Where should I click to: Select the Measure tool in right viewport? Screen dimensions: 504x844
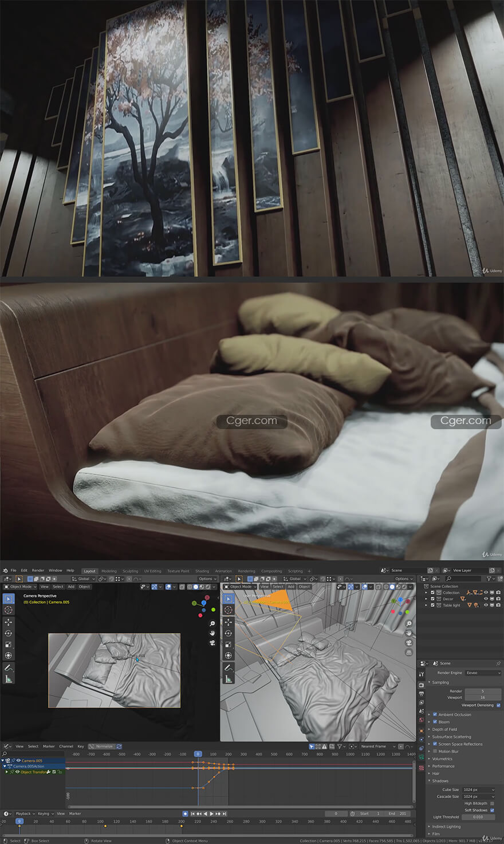228,680
